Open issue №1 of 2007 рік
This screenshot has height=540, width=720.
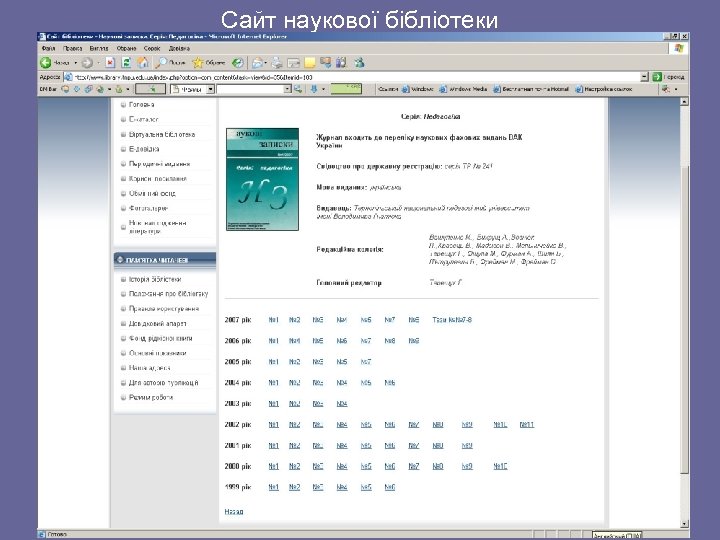coord(273,320)
